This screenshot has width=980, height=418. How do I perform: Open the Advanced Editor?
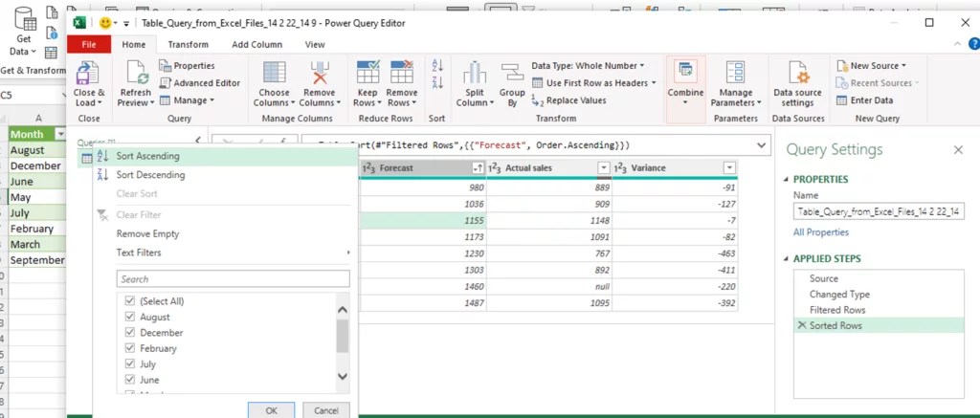click(x=200, y=82)
